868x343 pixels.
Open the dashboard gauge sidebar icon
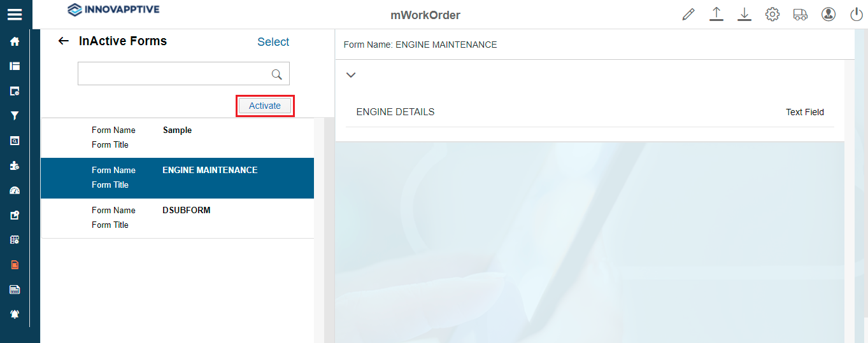[x=15, y=190]
